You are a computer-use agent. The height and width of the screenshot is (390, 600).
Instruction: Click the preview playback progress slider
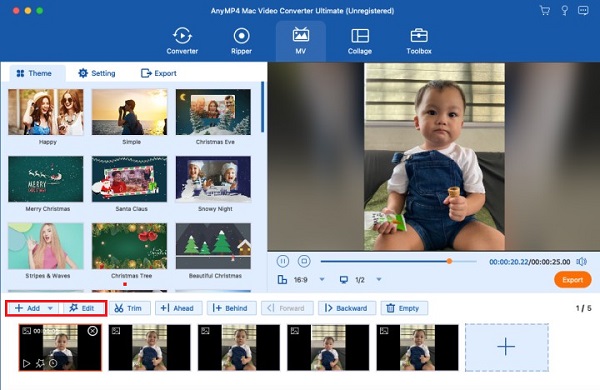[x=399, y=261]
